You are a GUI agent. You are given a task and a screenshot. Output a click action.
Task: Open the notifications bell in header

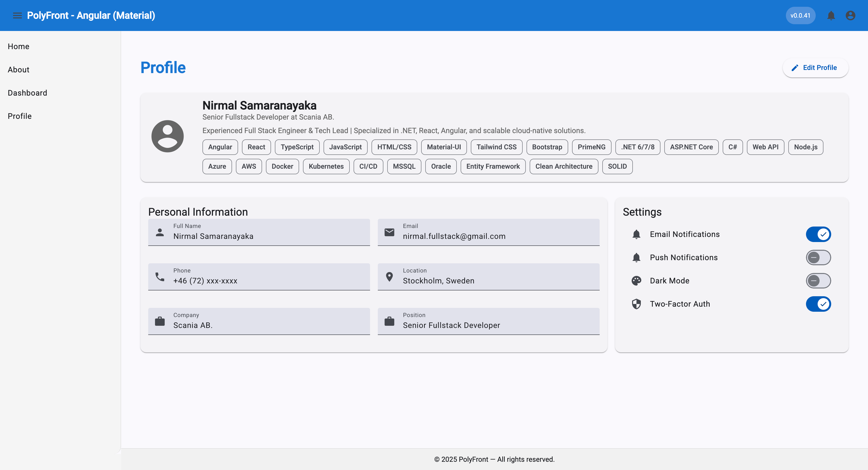(x=831, y=15)
